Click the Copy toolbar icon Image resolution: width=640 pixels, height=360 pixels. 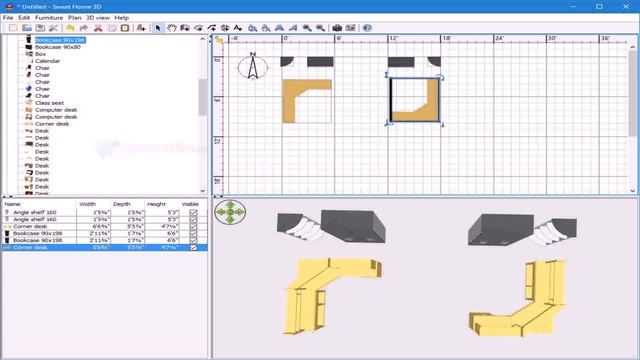coord(112,28)
